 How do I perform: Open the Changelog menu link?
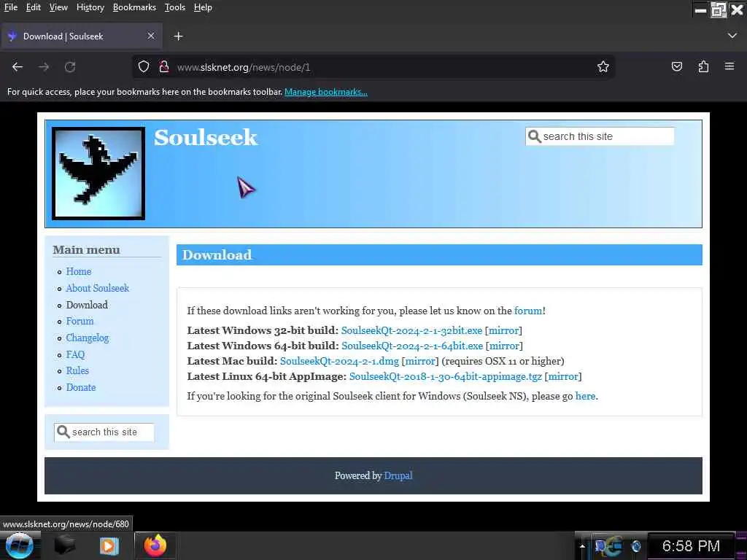click(x=88, y=338)
